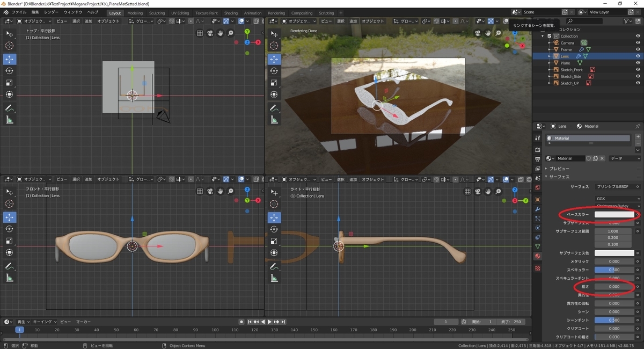Hide the Camera object in outliner

coord(638,43)
